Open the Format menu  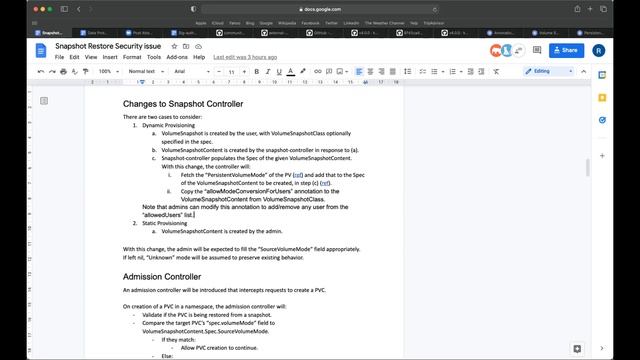pyautogui.click(x=132, y=57)
